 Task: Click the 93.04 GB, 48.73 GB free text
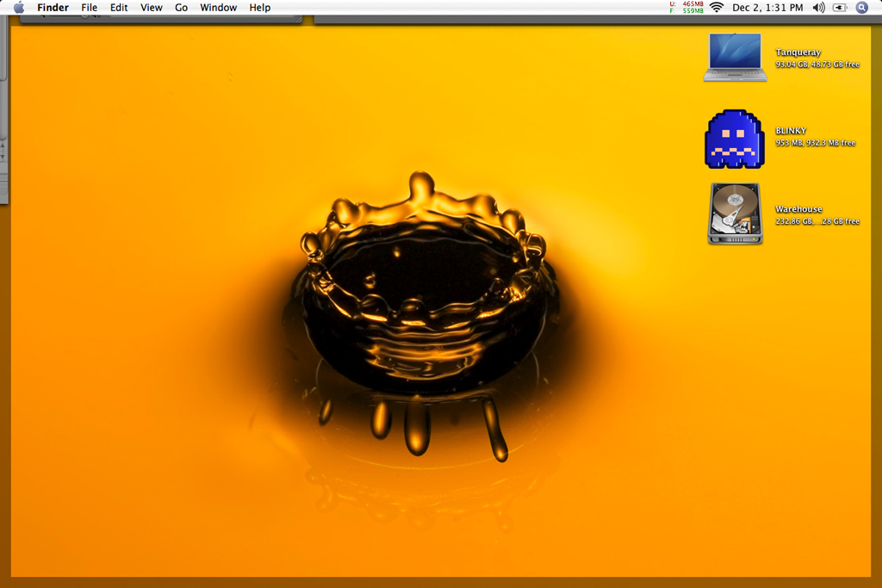coord(817,64)
